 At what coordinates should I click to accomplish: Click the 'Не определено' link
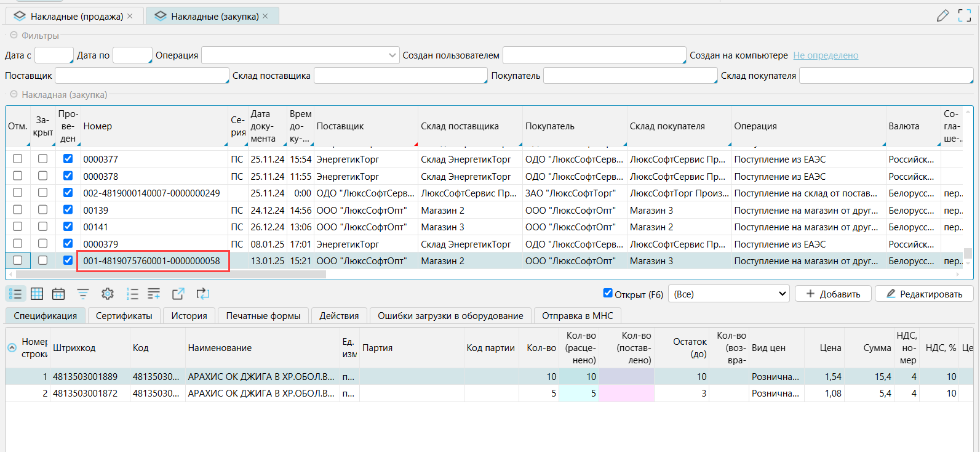pyautogui.click(x=826, y=55)
